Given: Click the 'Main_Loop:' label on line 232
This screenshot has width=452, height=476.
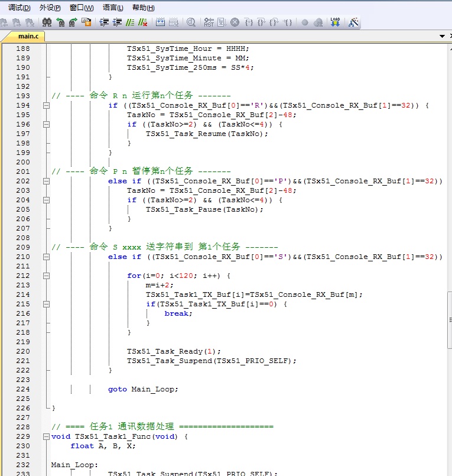Looking at the screenshot, I should (74, 465).
